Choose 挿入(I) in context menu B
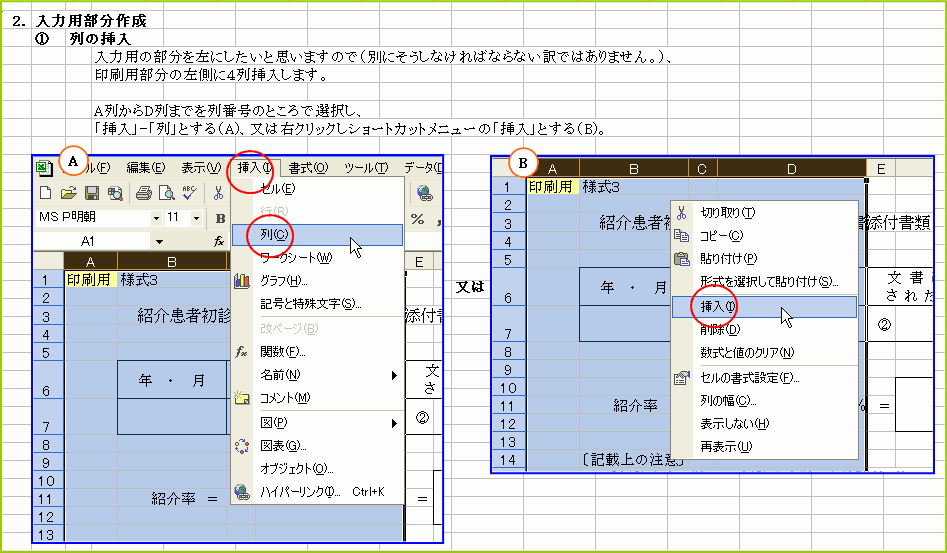947x553 pixels. 765,307
